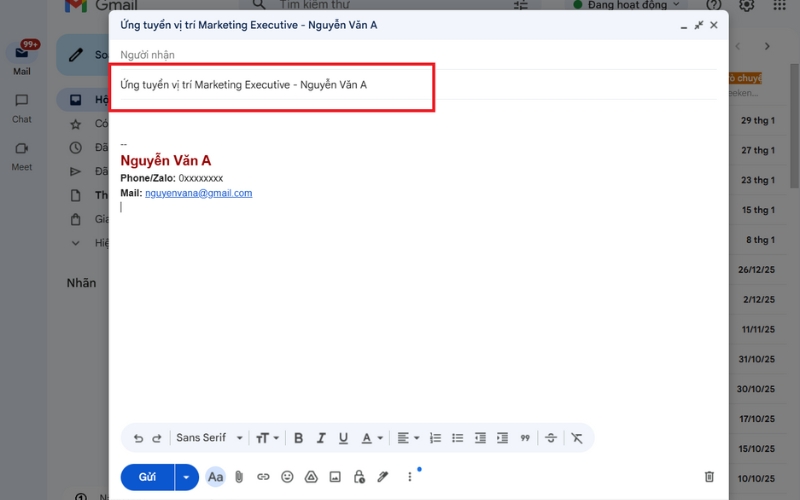
Task: Discard draft trash icon
Action: pos(709,477)
